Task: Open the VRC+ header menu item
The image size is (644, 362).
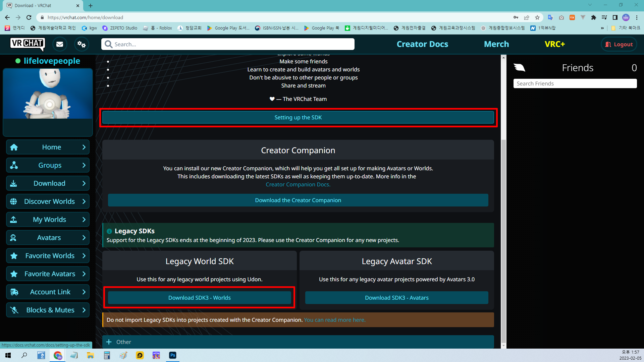Action: click(x=554, y=44)
